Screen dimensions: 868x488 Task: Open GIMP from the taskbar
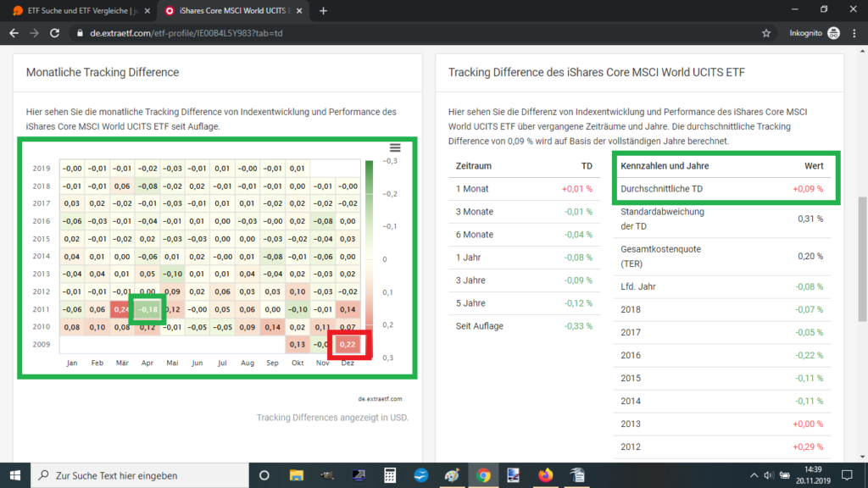328,475
